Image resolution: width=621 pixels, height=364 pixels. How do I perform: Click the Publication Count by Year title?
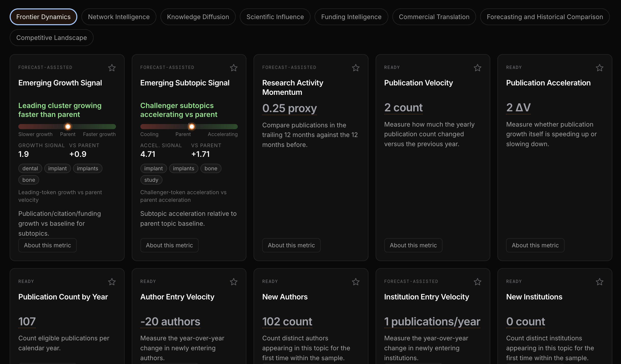[x=63, y=297]
